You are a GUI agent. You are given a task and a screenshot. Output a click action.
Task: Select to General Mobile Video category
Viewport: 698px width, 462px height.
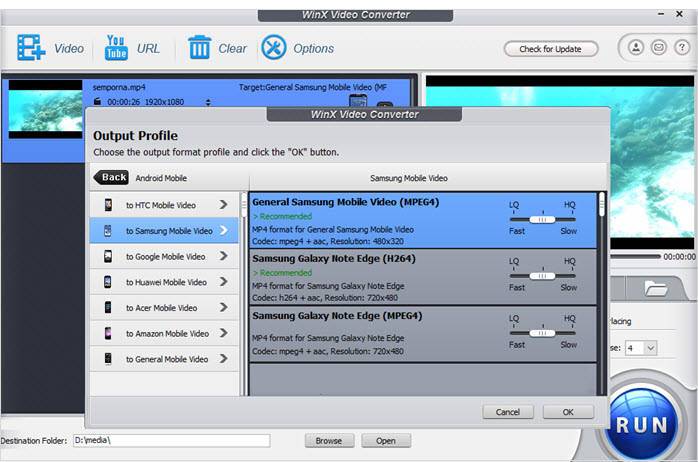(x=164, y=359)
